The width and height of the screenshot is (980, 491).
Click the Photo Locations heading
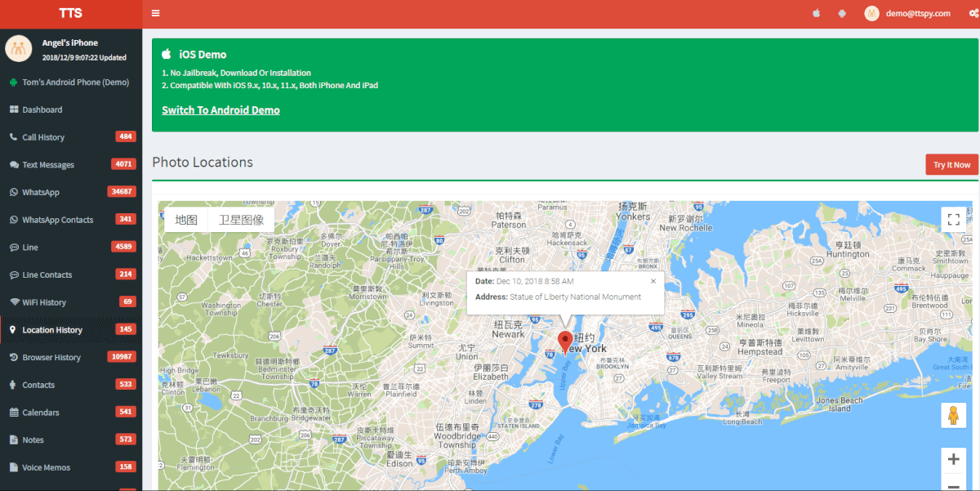203,162
